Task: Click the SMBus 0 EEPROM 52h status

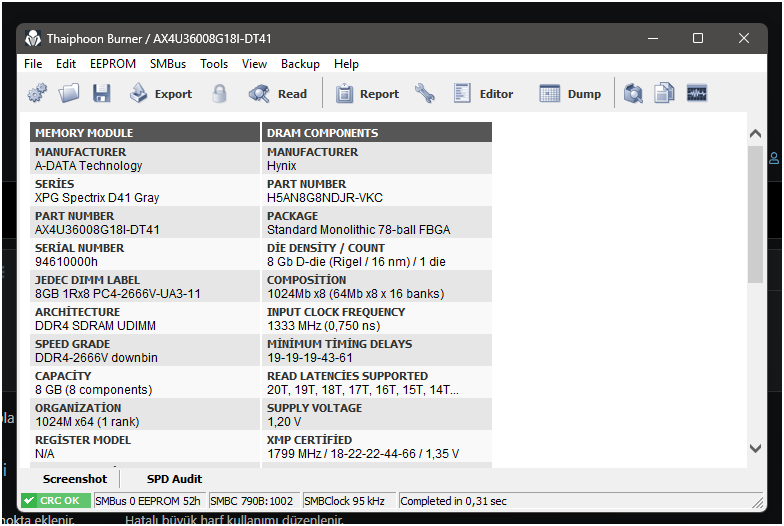Action: coord(148,500)
